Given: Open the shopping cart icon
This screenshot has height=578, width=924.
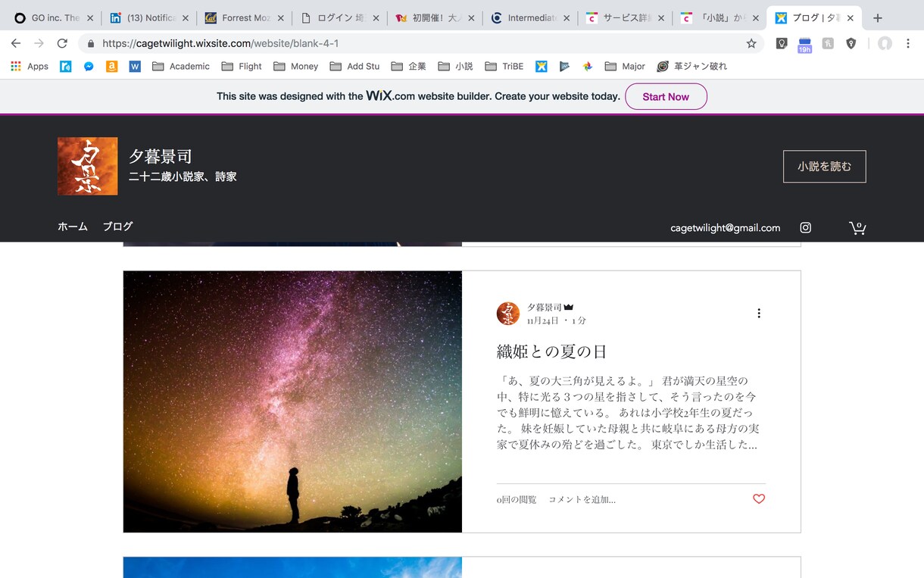Looking at the screenshot, I should [857, 227].
